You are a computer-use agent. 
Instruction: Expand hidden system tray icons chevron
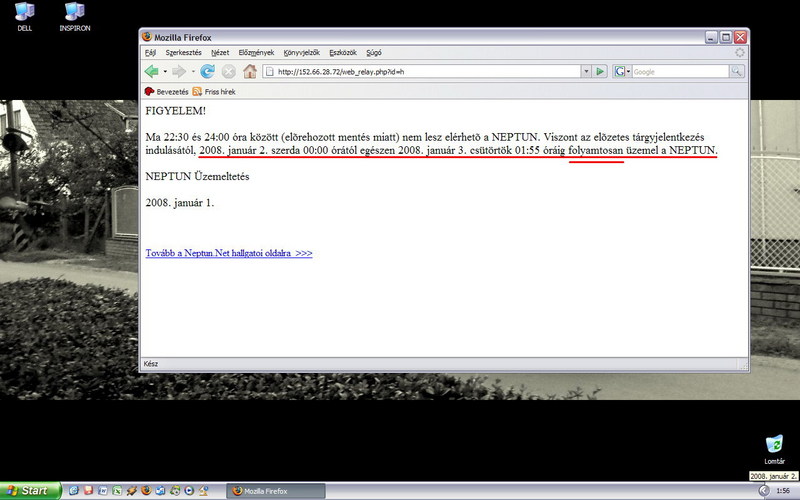coord(763,491)
